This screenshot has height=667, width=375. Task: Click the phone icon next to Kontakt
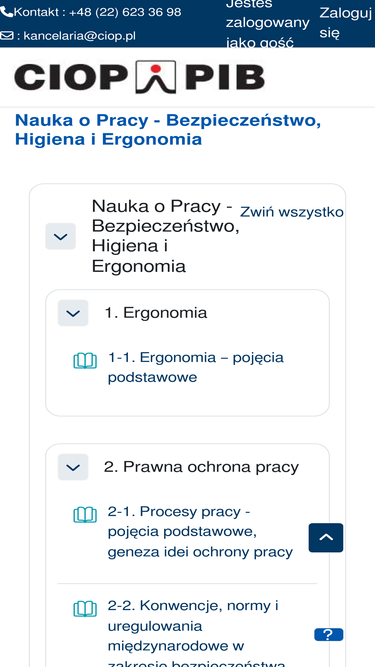pyautogui.click(x=6, y=12)
